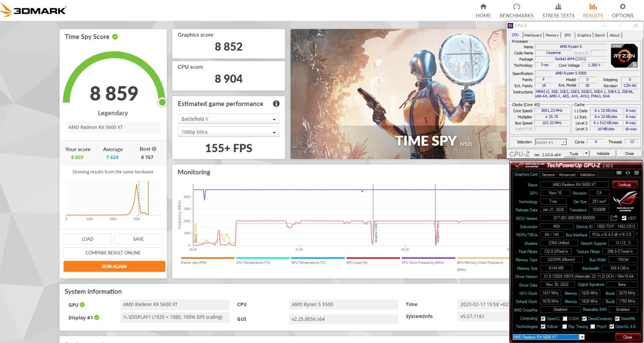Click the green Time Spy Score validity checkmark

(115, 37)
